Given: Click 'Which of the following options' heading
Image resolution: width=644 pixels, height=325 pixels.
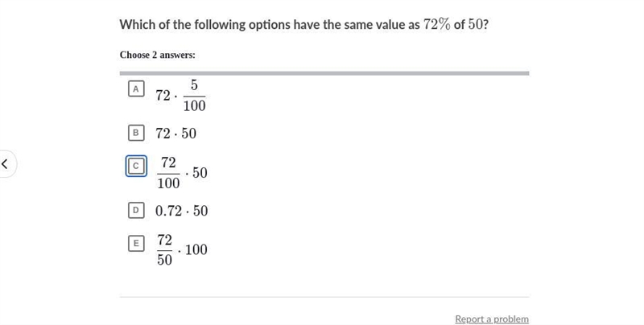Looking at the screenshot, I should tap(205, 25).
